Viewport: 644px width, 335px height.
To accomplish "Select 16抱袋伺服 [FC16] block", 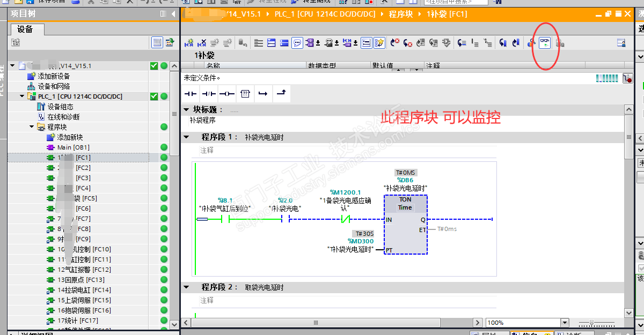I will [84, 310].
